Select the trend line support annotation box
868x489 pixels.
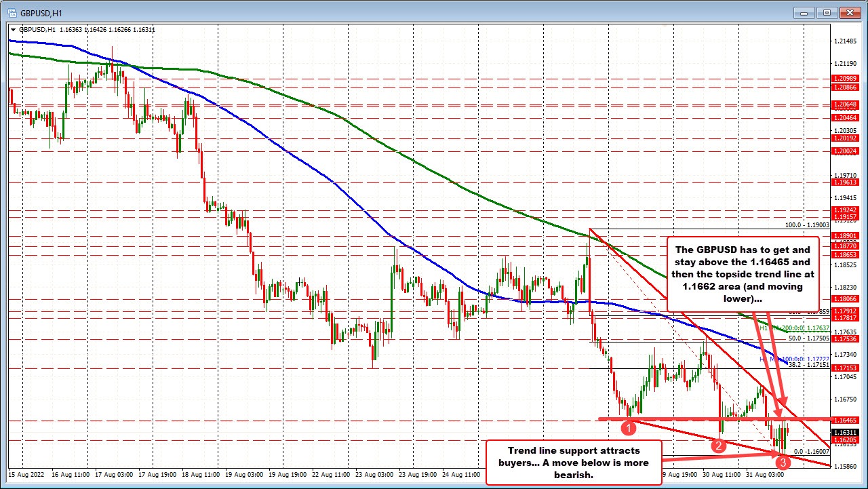(574, 462)
